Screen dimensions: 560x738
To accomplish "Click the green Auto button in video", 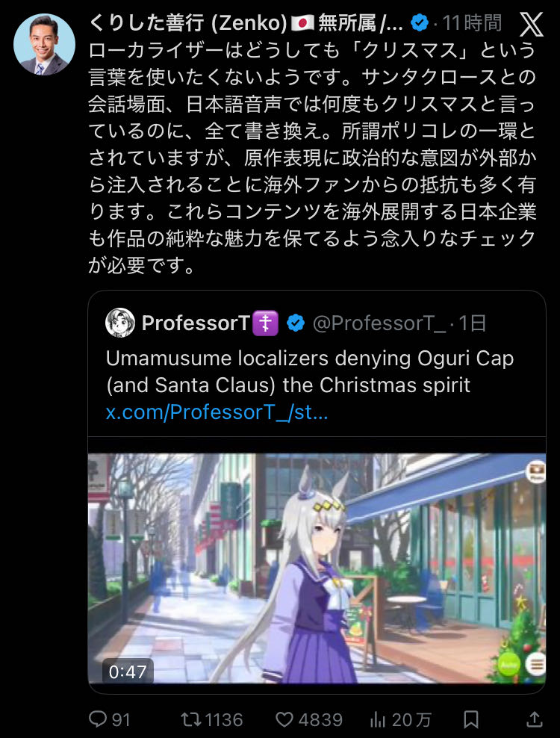I will click(508, 665).
